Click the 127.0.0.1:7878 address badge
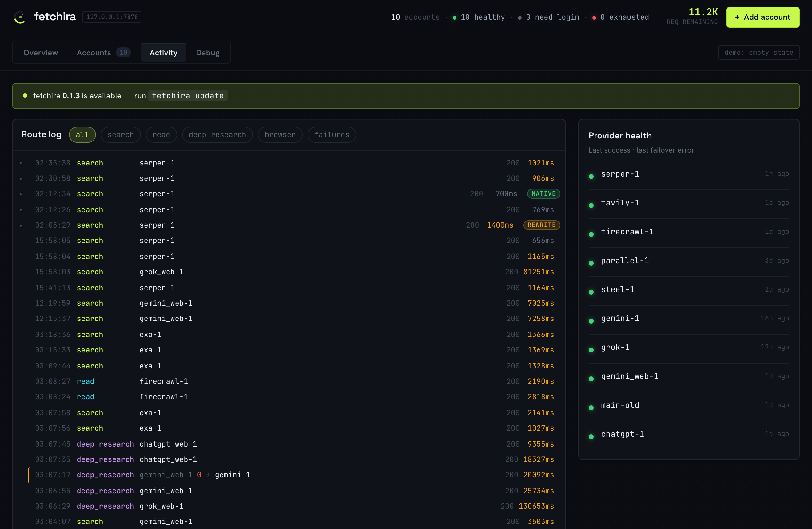Viewport: 812px width, 529px height. [112, 17]
